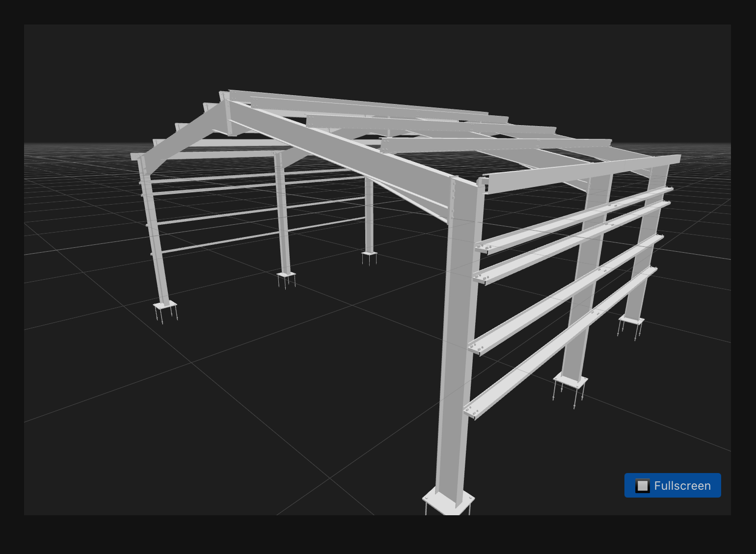This screenshot has width=756, height=554.
Task: Click bolted end of lowest right girt
Action: point(471,411)
